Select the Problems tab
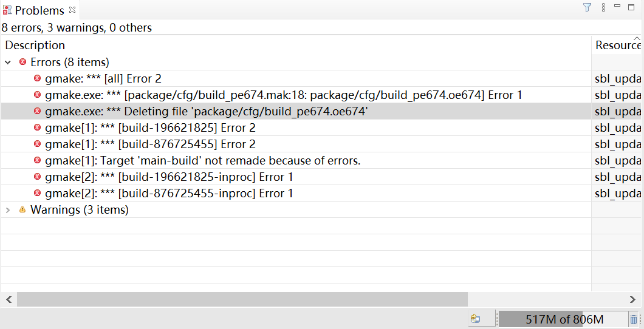 pos(39,10)
